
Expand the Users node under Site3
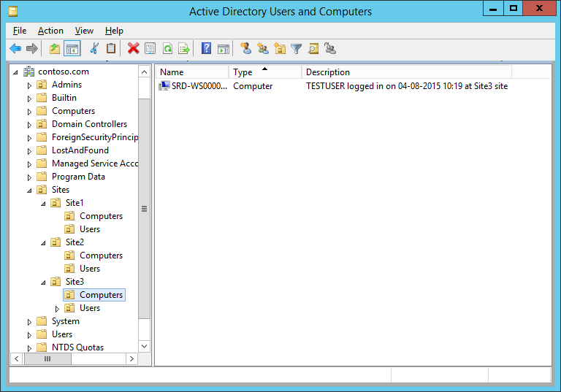tap(57, 309)
